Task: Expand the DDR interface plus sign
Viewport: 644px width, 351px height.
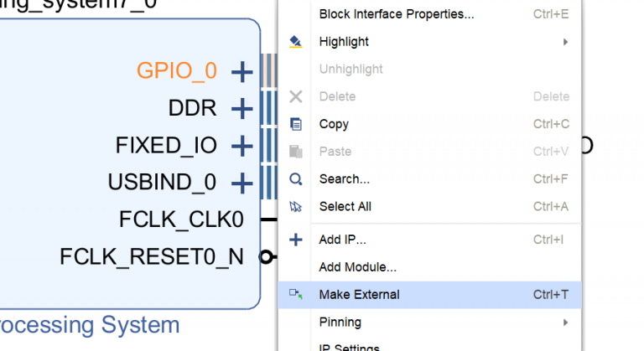Action: pyautogui.click(x=241, y=108)
